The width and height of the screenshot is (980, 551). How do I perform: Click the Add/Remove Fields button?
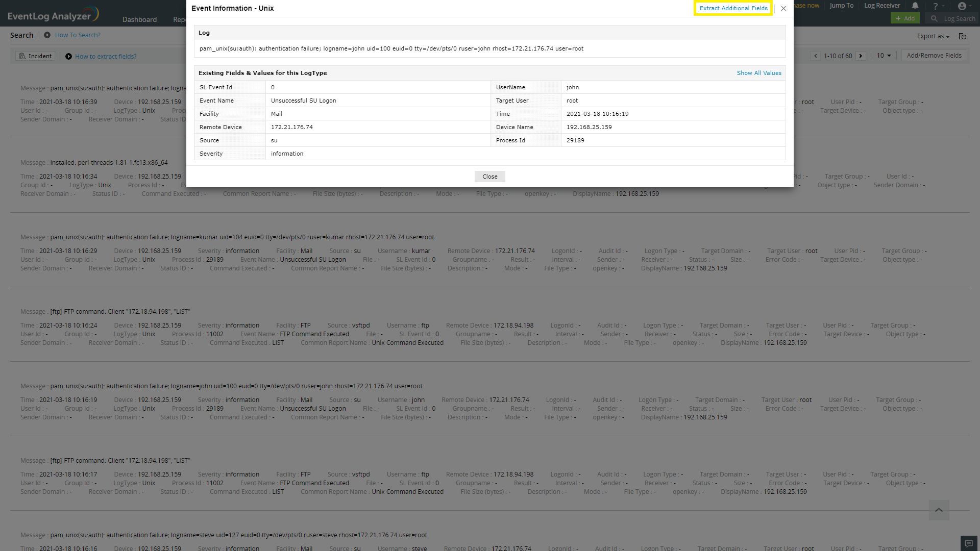coord(934,55)
